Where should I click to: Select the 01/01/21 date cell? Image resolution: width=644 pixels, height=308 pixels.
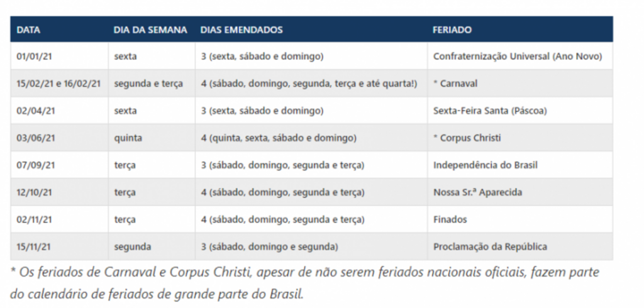tap(60, 57)
